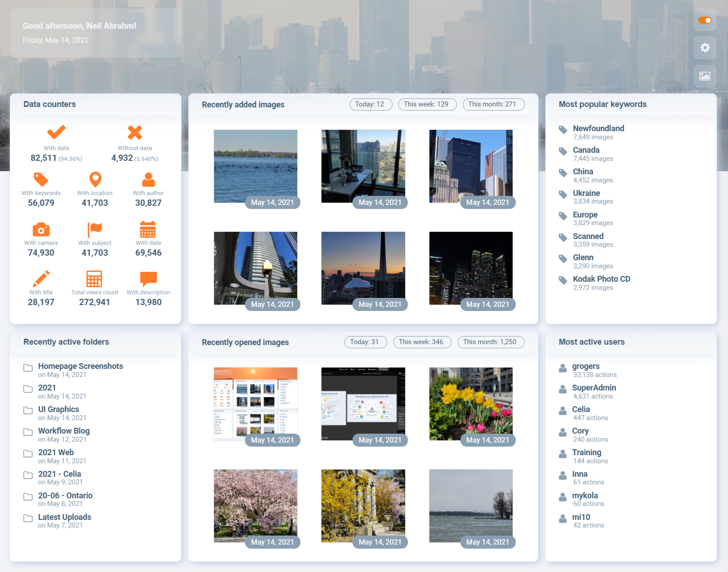Click the With description comment icon
728x572 pixels.
(x=148, y=279)
